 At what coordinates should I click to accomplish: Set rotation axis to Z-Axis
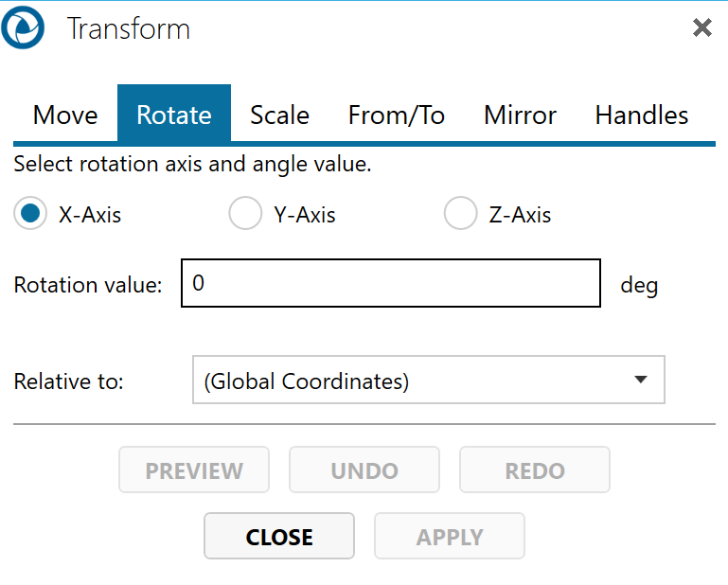coord(460,215)
